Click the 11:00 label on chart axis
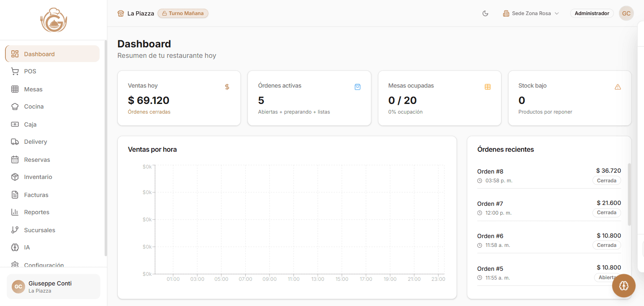This screenshot has width=644, height=306. [293, 279]
